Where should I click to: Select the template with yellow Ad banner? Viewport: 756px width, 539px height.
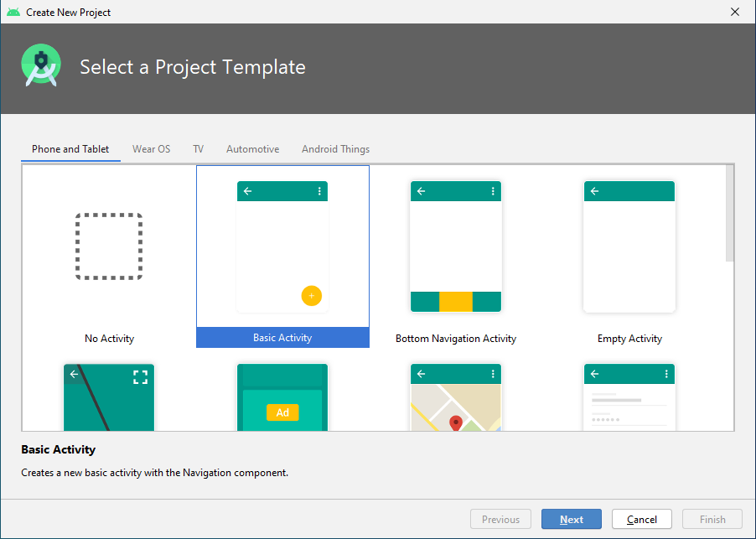(x=282, y=396)
